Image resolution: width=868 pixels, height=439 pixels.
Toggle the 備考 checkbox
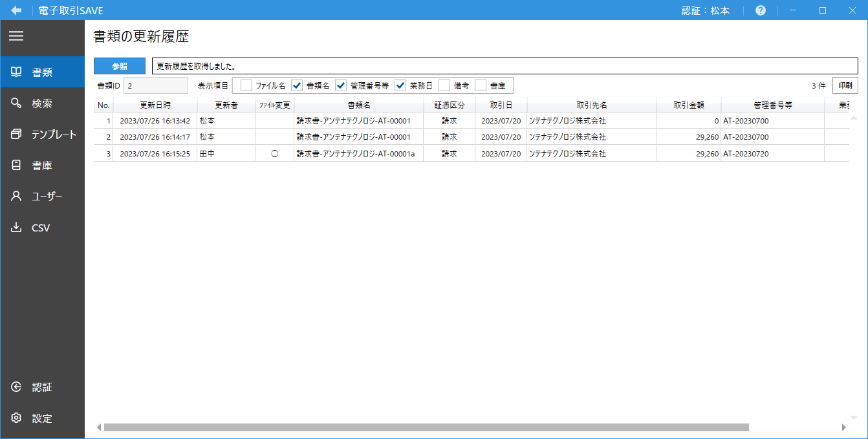pyautogui.click(x=444, y=85)
